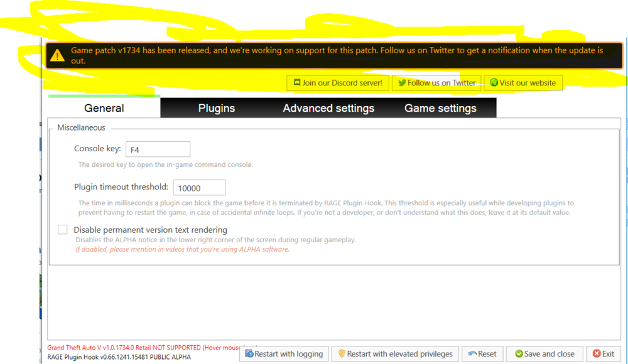Focus the Console key field showing F4
The width and height of the screenshot is (628, 364).
coord(158,149)
